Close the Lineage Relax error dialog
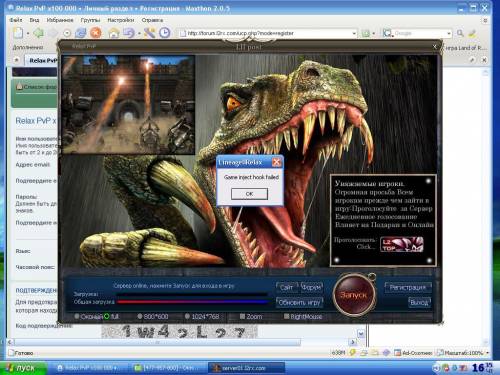Viewport: 500px width, 375px height. pyautogui.click(x=276, y=162)
